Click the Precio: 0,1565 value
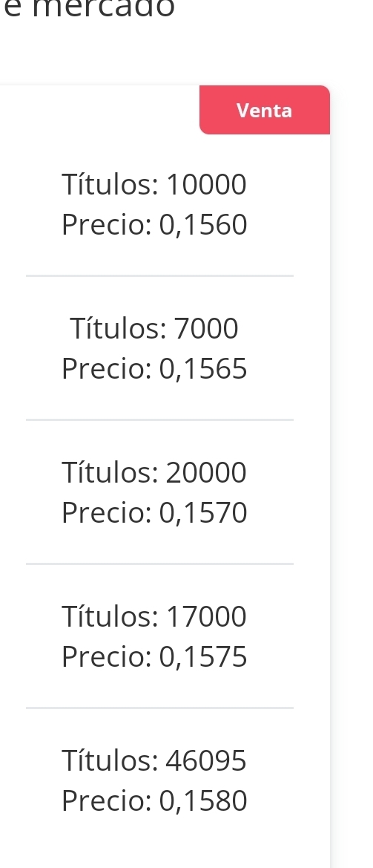Screen dimensions: 373x868 tap(154, 369)
